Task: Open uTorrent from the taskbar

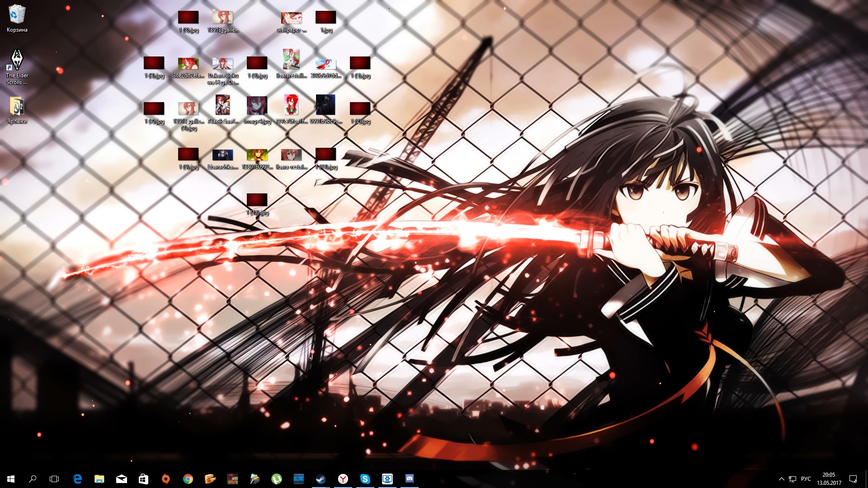Action: click(x=277, y=479)
